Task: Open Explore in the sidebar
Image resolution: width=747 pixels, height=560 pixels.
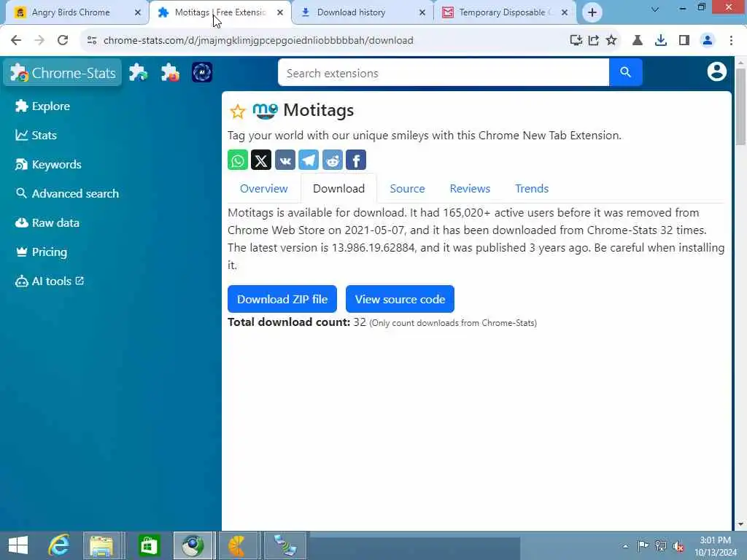Action: pyautogui.click(x=42, y=106)
